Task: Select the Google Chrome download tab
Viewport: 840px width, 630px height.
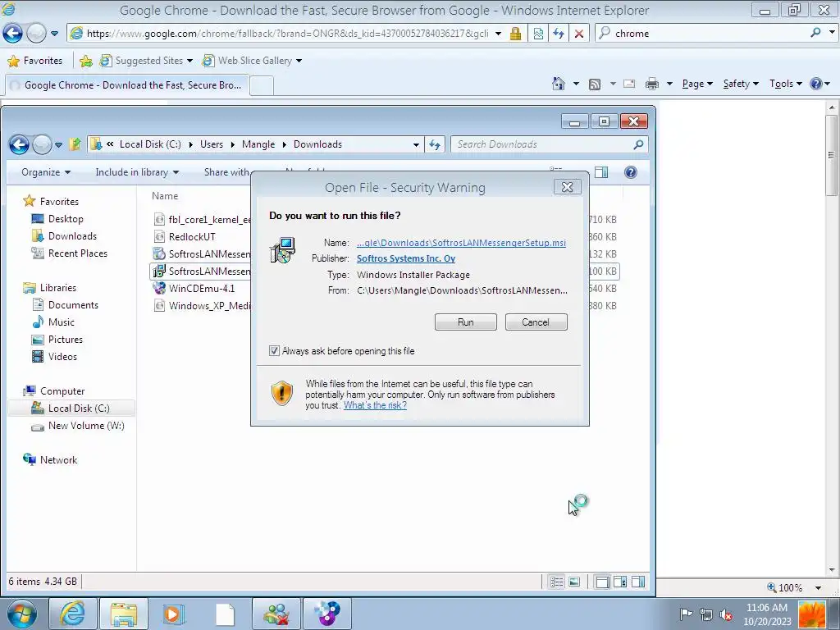Action: coord(126,85)
